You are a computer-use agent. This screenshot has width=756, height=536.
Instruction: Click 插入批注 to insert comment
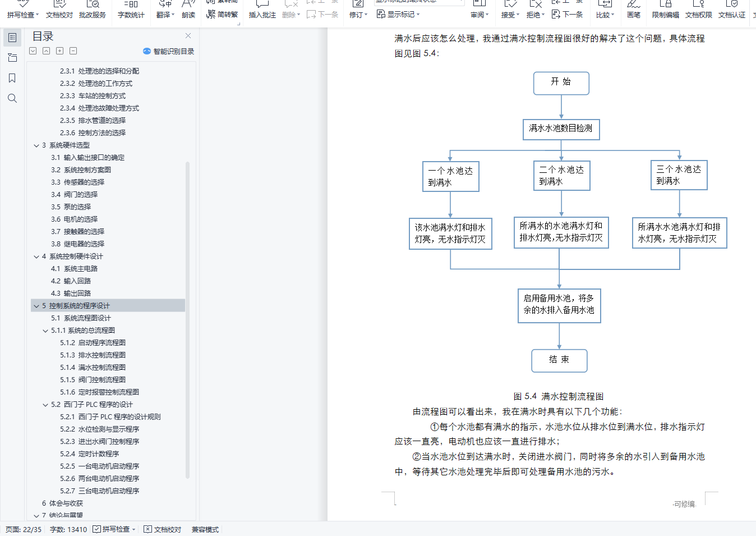[262, 10]
